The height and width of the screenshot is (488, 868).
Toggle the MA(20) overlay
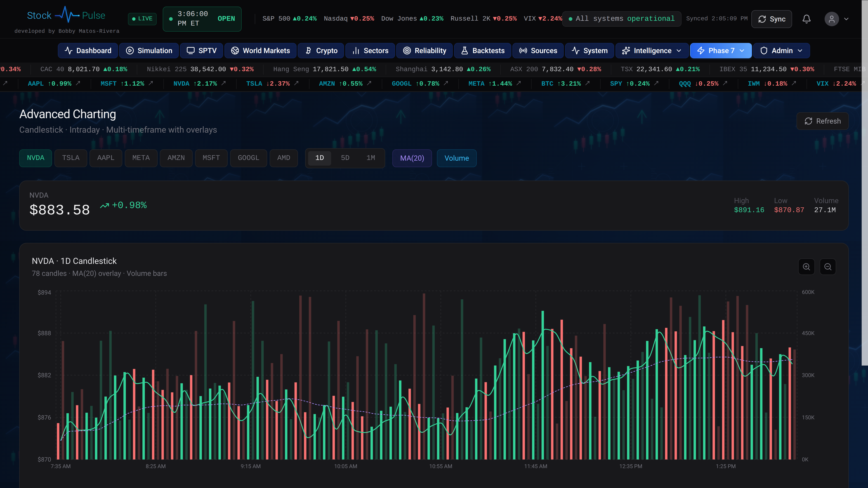point(412,158)
